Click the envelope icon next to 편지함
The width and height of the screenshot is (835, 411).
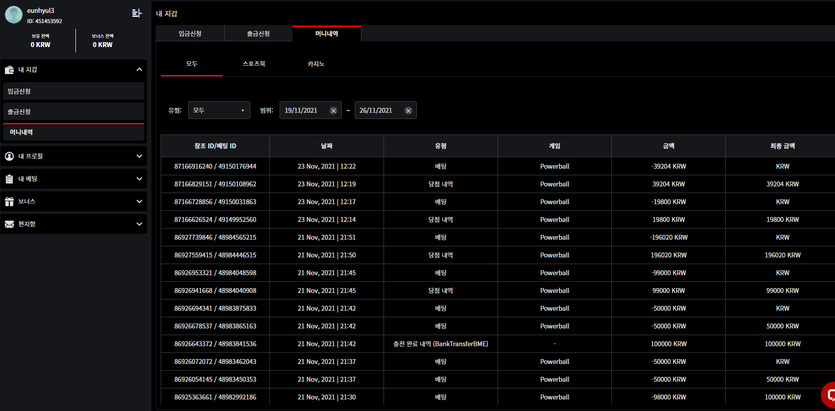tap(9, 224)
